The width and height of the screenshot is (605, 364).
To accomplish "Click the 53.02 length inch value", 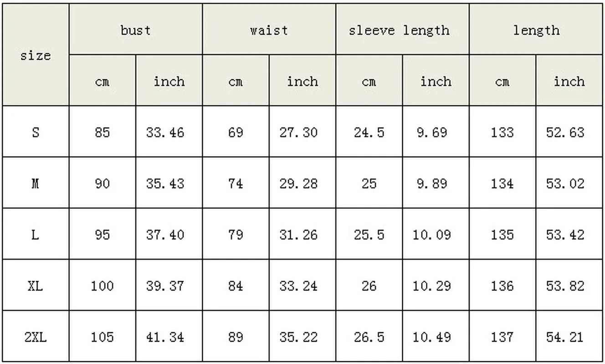I will coord(565,183).
